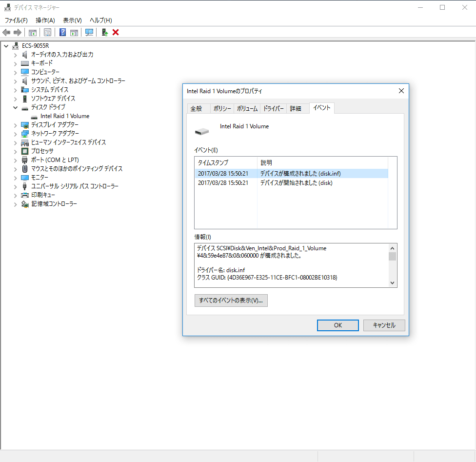Switch to the ポリシー tab
Viewport: 476px width, 462px height.
222,109
